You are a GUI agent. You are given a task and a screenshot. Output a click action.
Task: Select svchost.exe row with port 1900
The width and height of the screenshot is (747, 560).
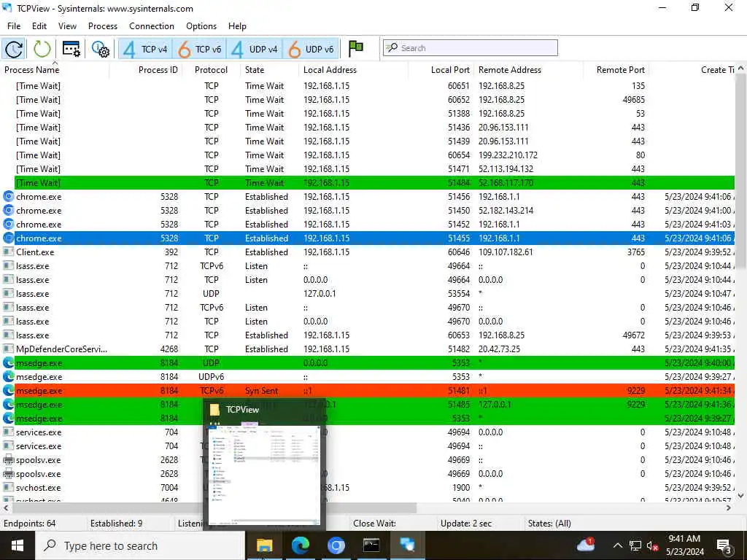368,488
